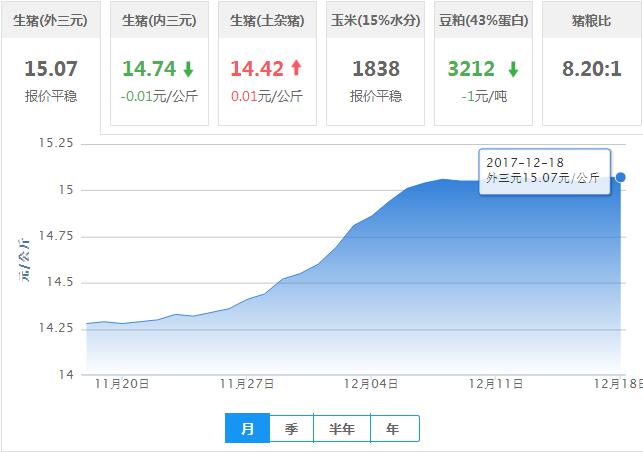Screen dimensions: 643x452
Task: Click 报价平稳 under 15.07
Action: [x=51, y=96]
